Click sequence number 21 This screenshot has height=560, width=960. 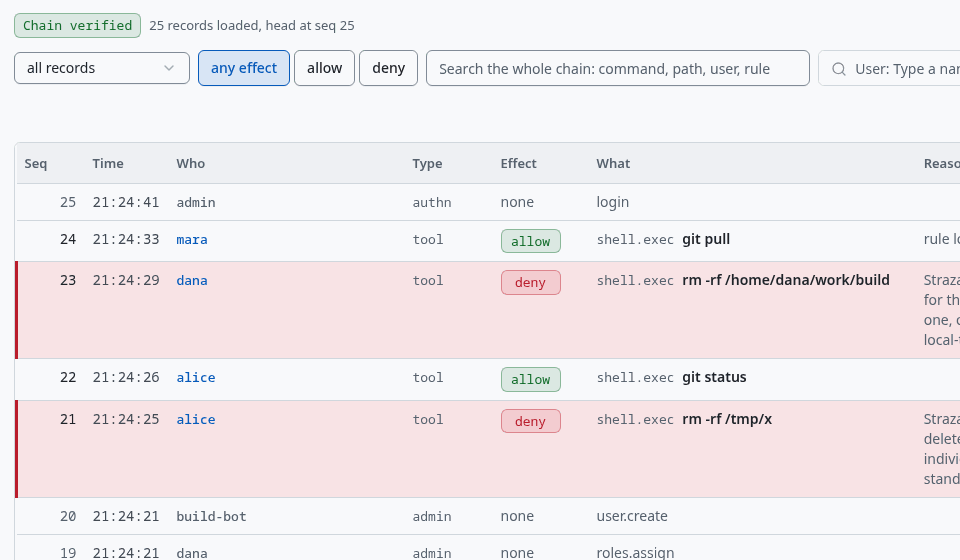(68, 419)
